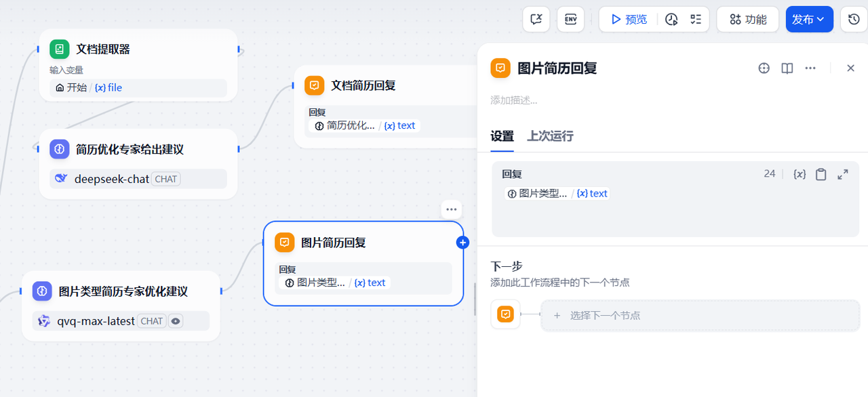This screenshot has height=397, width=868.
Task: Expand the 发布 publish dropdown
Action: point(809,19)
